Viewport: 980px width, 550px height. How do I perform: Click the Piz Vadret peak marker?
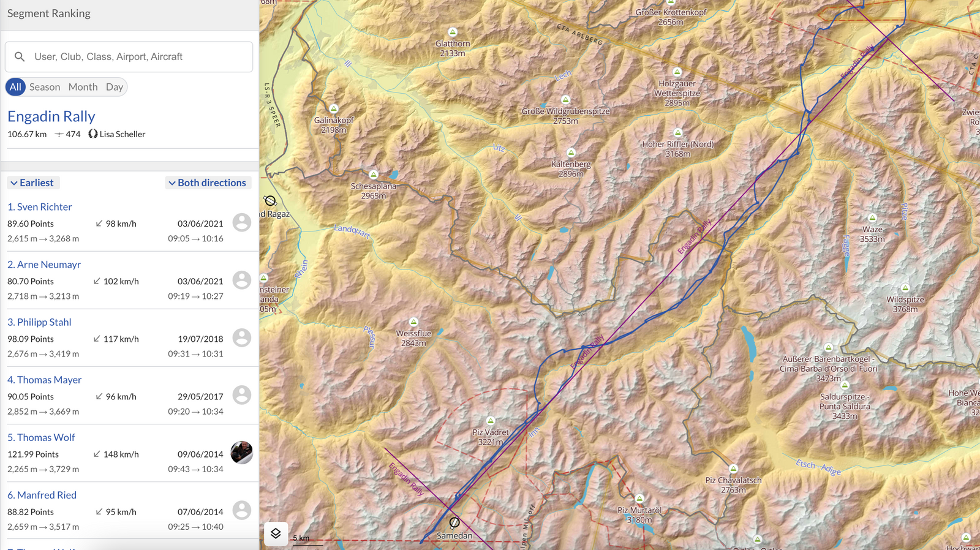[x=491, y=421]
